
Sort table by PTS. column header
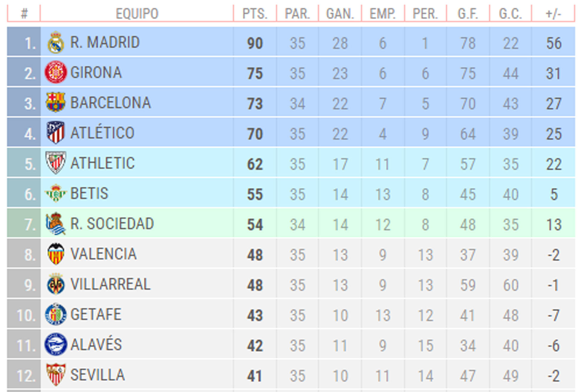pos(255,14)
